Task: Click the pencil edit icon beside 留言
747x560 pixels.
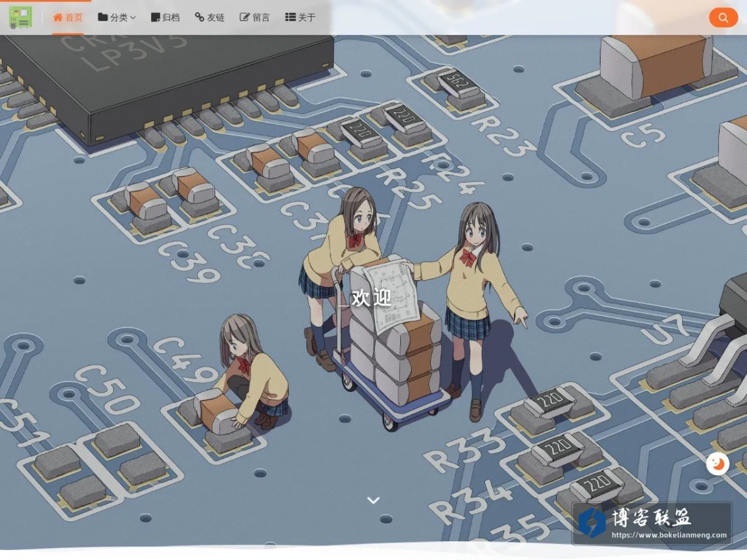Action: point(245,17)
